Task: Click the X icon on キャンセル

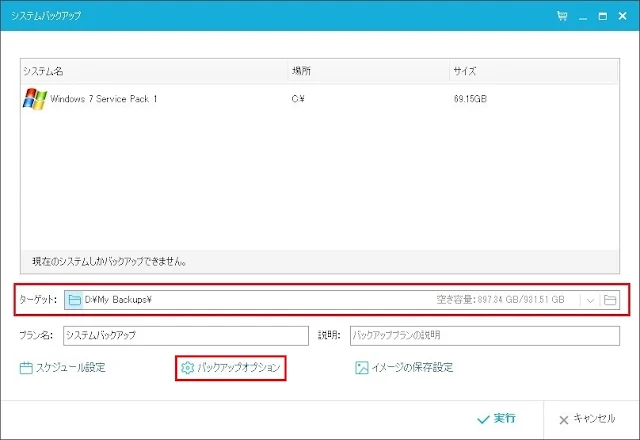Action: pyautogui.click(x=564, y=420)
